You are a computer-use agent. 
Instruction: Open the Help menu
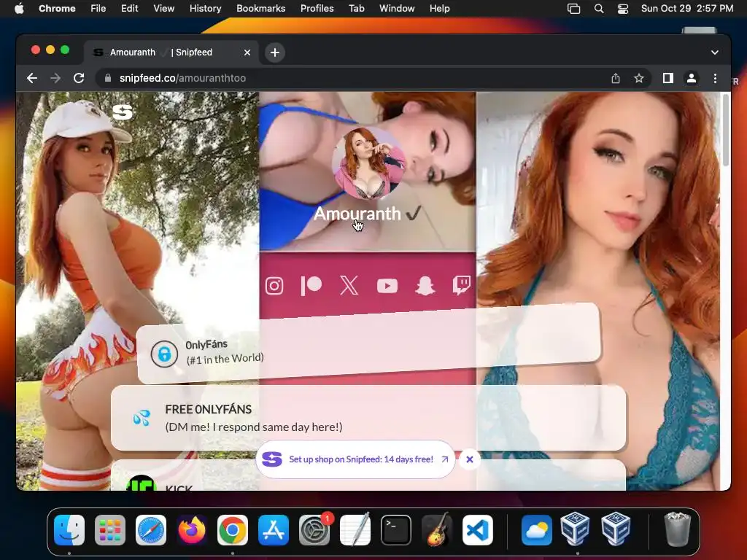pyautogui.click(x=439, y=9)
